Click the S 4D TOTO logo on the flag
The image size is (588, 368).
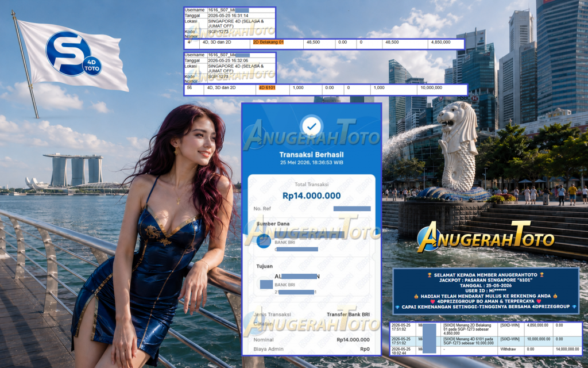pos(73,53)
